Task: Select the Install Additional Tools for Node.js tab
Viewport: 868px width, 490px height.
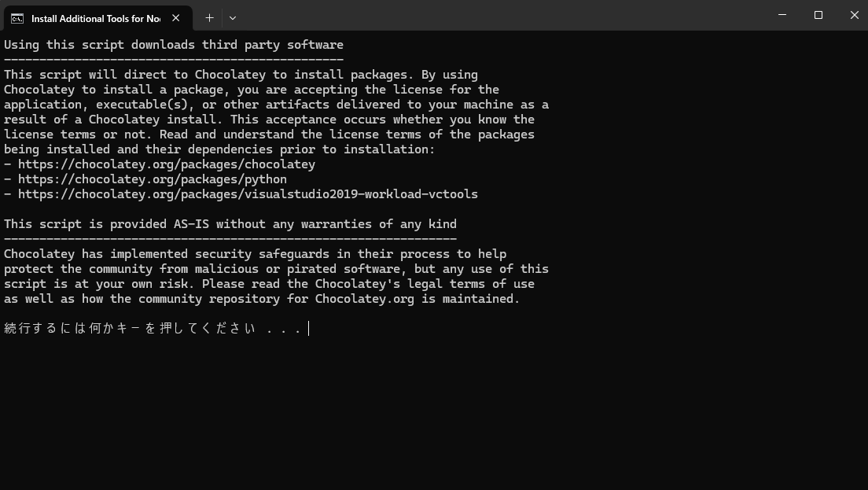Action: click(94, 18)
